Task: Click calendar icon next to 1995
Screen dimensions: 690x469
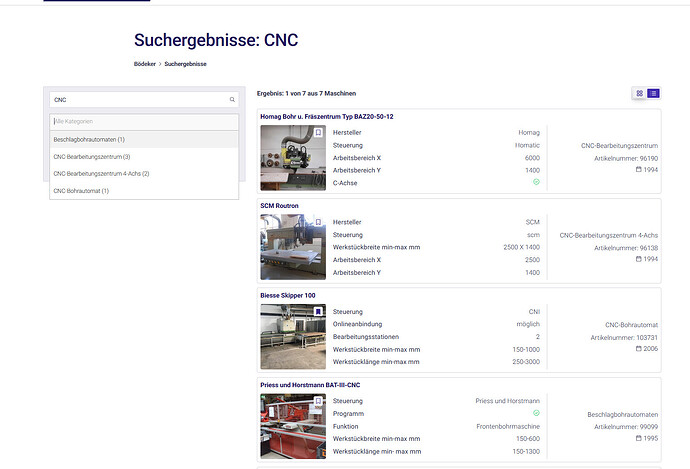Action: coord(639,438)
